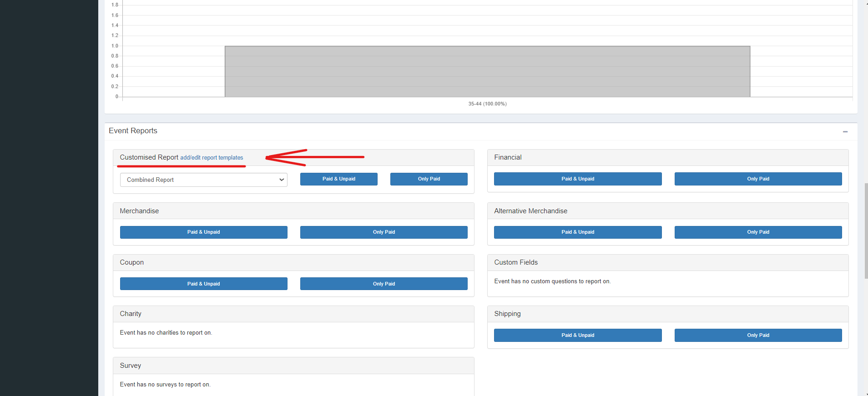
Task: Click 'Event has no surveys' message
Action: coord(165,385)
